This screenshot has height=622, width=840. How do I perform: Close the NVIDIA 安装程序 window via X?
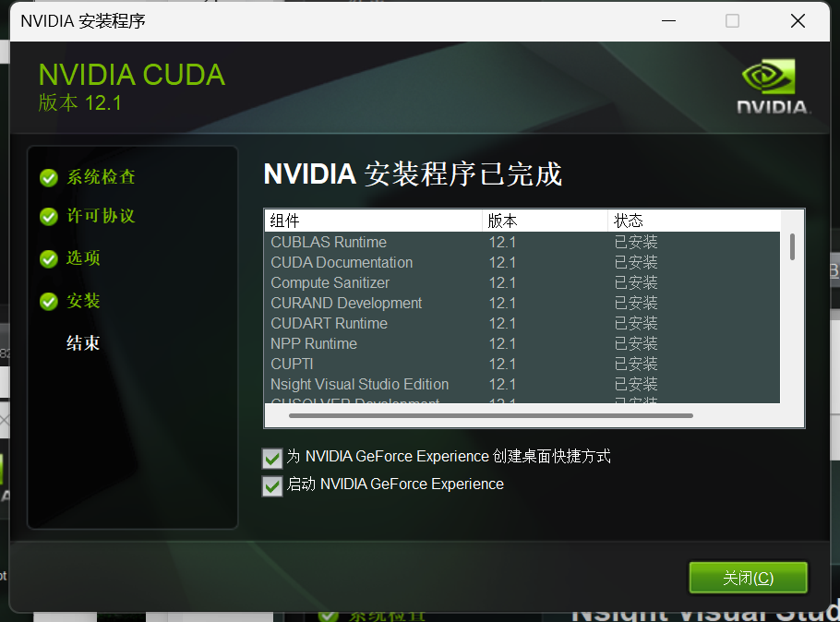(x=798, y=21)
